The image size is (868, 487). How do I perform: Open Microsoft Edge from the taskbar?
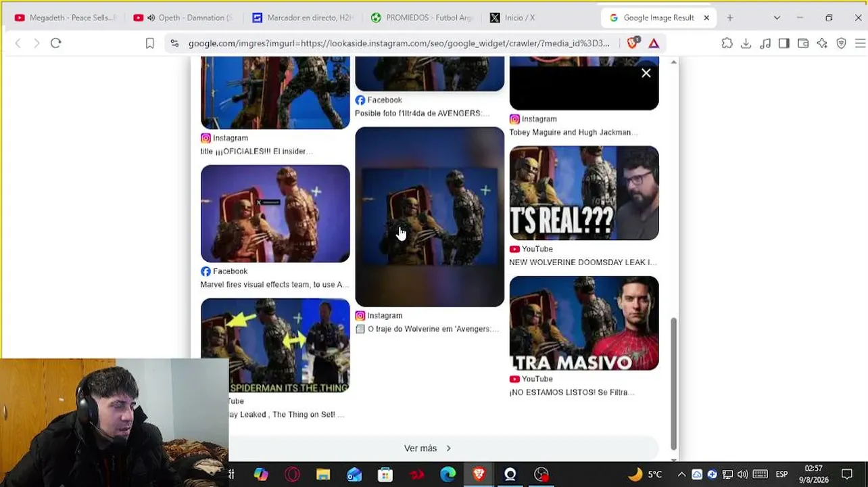(448, 475)
